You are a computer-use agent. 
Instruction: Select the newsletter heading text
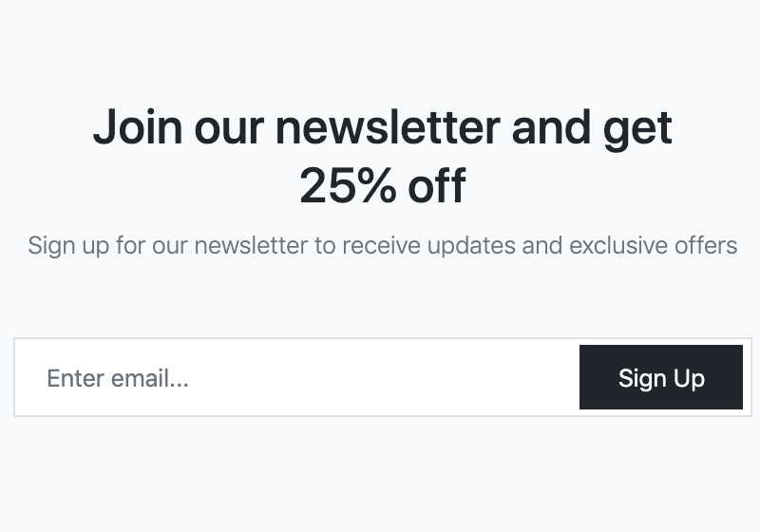point(383,156)
